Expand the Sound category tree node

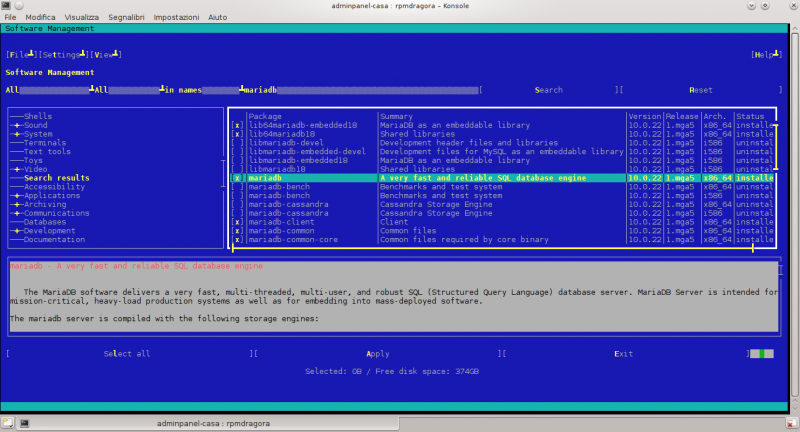pos(17,125)
